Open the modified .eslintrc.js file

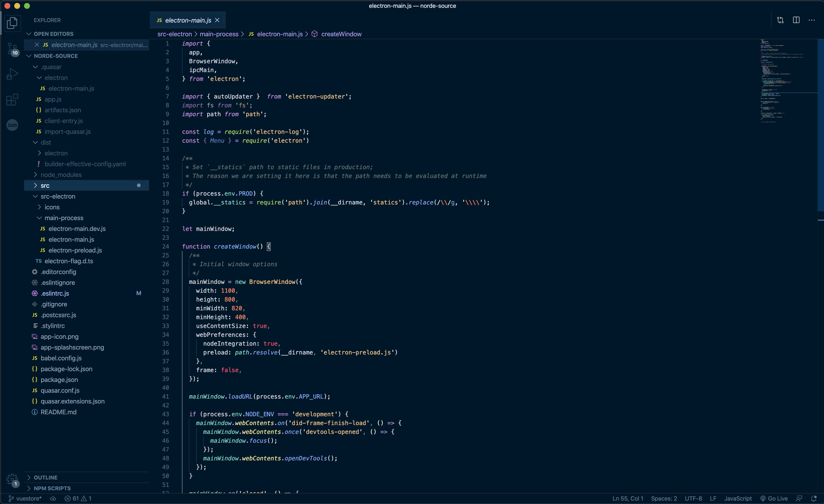(87, 293)
